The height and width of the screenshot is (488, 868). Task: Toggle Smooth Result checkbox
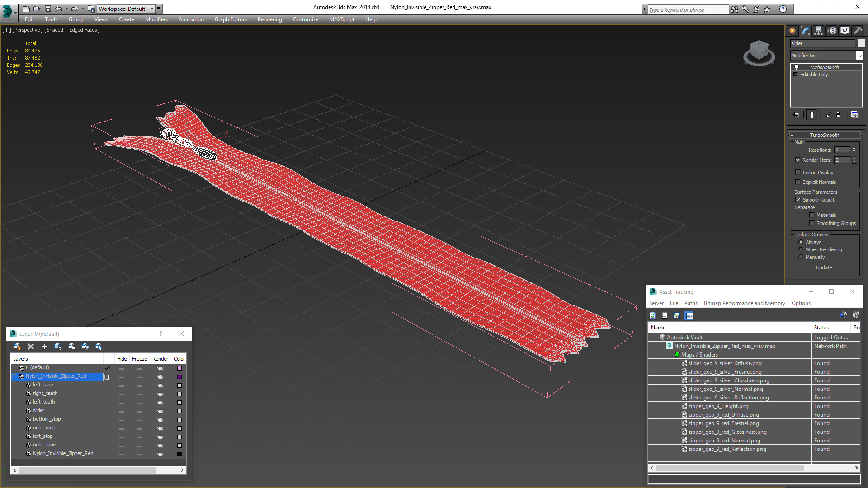point(798,200)
